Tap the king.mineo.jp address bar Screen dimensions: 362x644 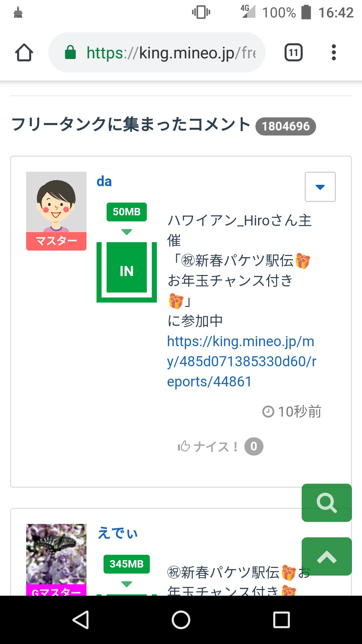pyautogui.click(x=171, y=53)
